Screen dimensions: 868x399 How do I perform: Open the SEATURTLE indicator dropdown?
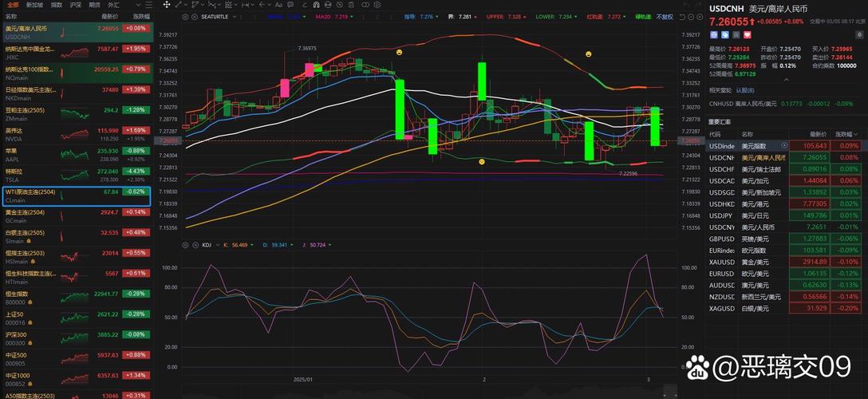point(235,17)
